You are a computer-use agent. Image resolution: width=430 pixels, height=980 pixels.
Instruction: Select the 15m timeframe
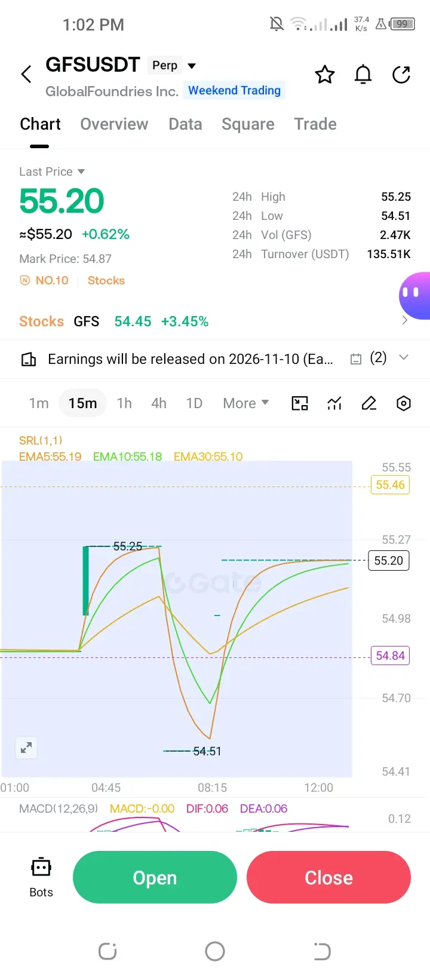82,403
